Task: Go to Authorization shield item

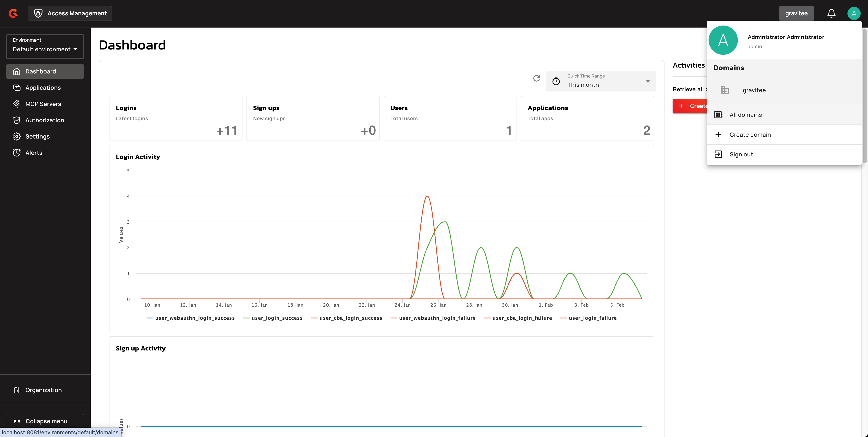Action: click(45, 120)
